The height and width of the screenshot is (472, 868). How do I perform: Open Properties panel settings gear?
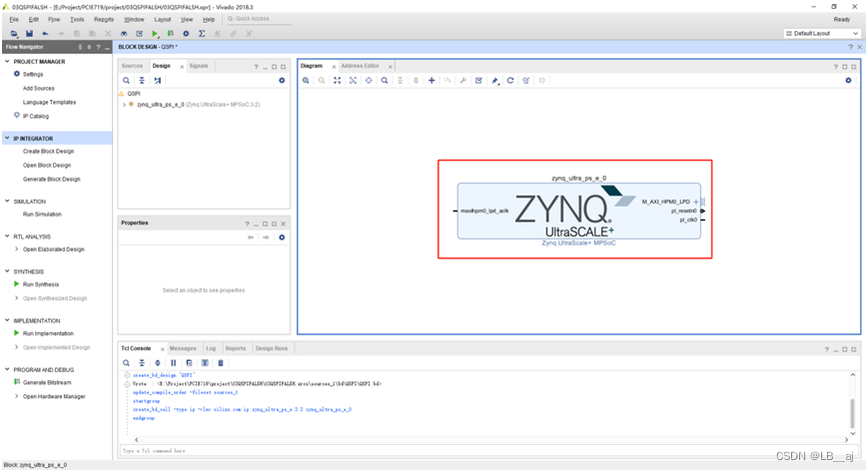[282, 237]
